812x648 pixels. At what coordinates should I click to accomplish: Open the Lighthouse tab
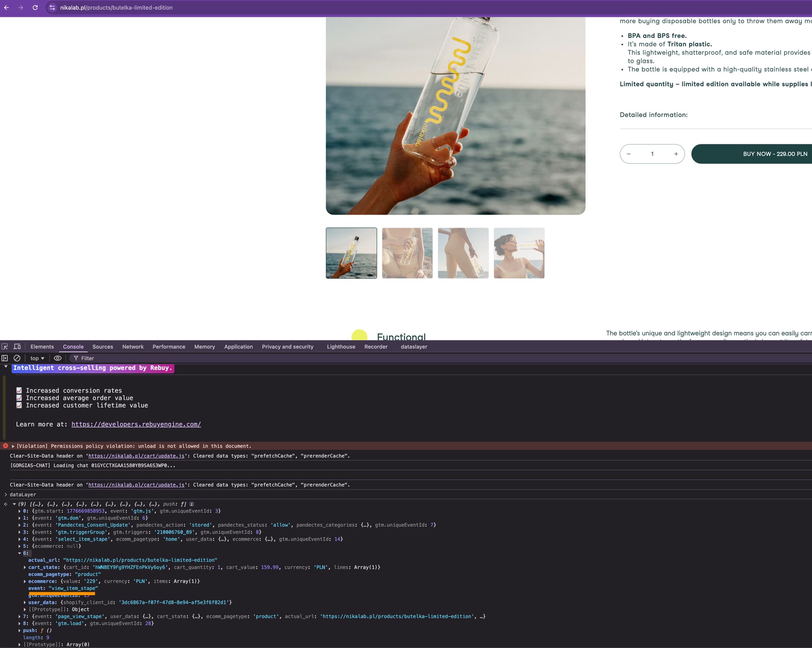(341, 347)
